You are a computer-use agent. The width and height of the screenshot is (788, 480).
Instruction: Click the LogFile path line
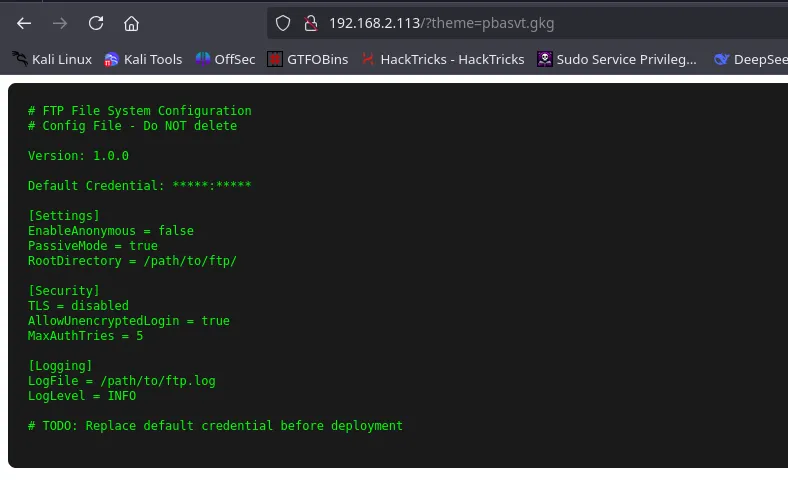(121, 381)
